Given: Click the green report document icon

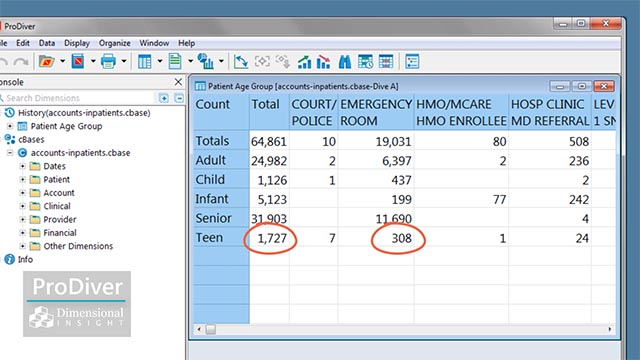Looking at the screenshot, I should (x=175, y=62).
